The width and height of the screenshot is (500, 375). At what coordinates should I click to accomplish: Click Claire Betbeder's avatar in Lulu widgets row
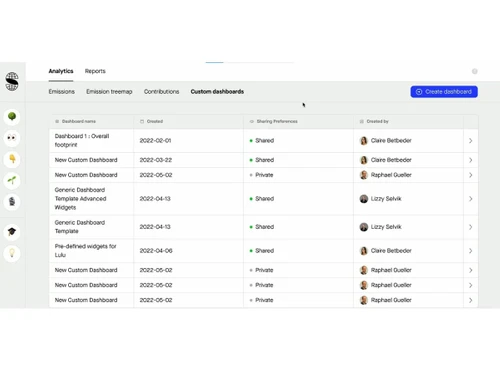[x=364, y=251]
